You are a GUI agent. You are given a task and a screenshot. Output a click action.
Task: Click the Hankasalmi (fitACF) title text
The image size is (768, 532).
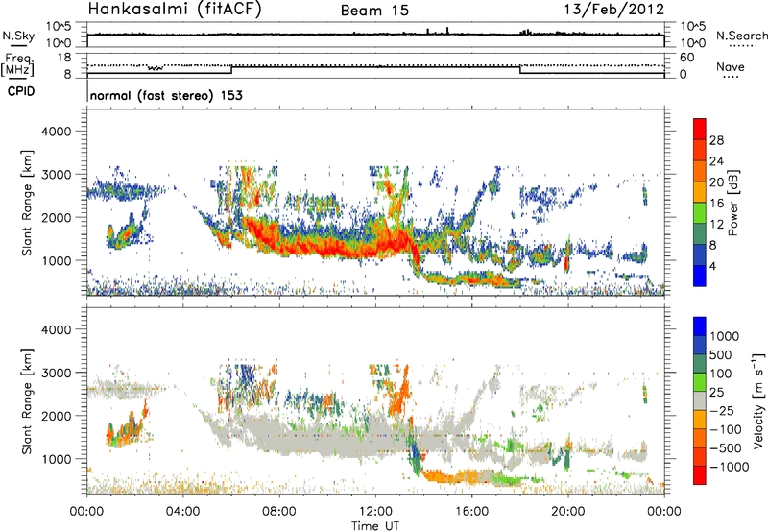(174, 10)
